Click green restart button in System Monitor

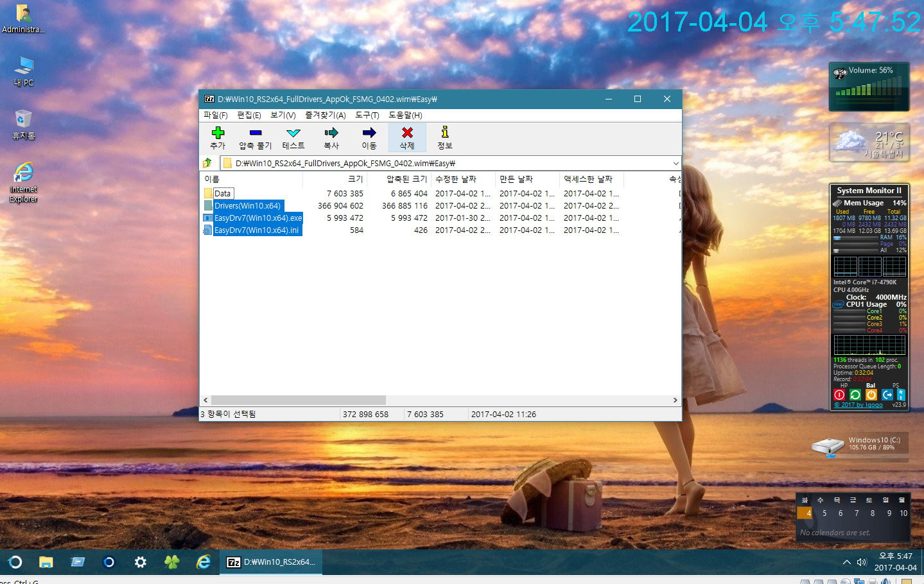tap(855, 395)
